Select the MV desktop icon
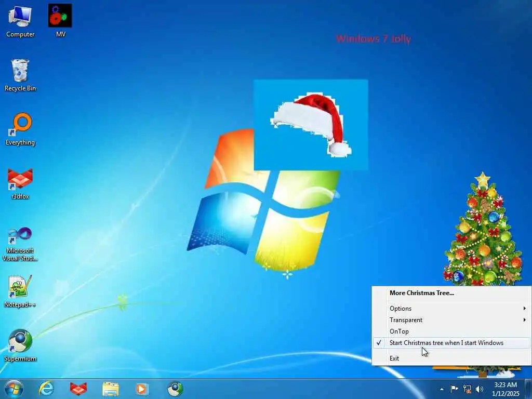532x399 pixels. [x=60, y=21]
